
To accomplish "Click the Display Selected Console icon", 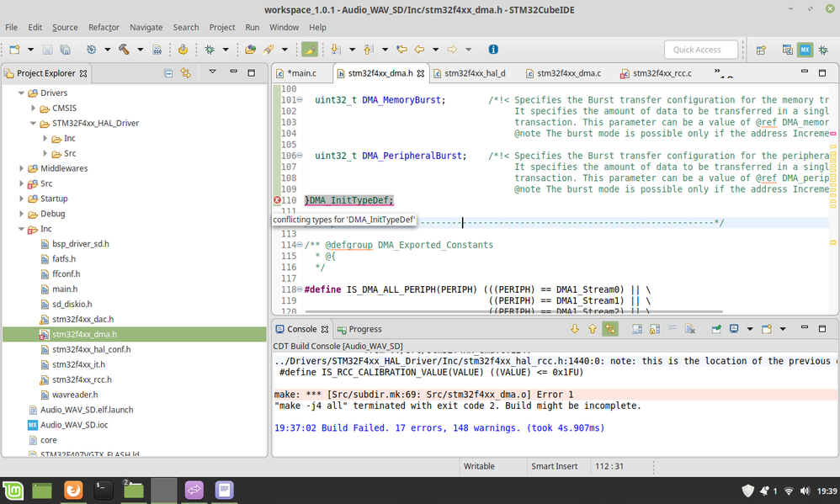I will [x=734, y=329].
